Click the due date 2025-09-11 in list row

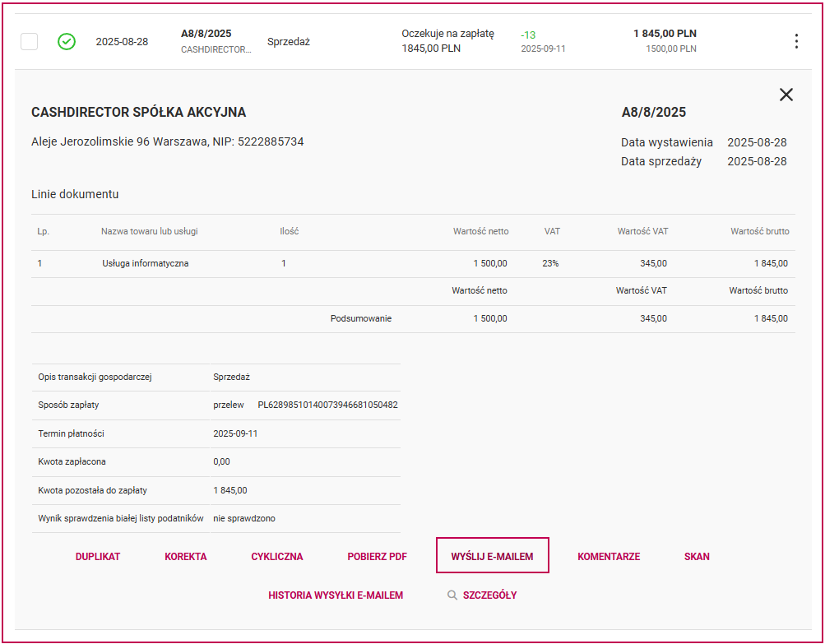click(x=543, y=49)
